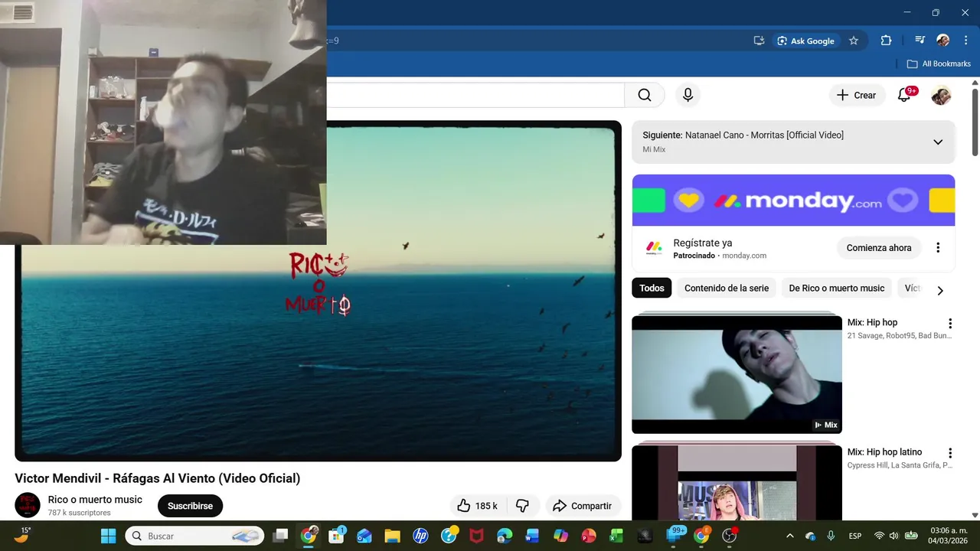The width and height of the screenshot is (980, 551).
Task: Dislike the video with thumbs down
Action: coord(523,506)
